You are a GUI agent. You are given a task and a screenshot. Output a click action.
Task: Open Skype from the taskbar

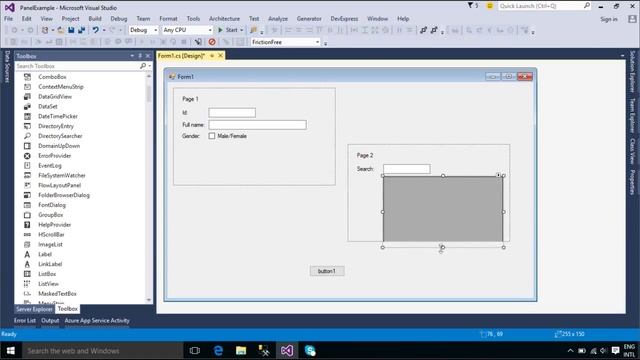tap(310, 351)
